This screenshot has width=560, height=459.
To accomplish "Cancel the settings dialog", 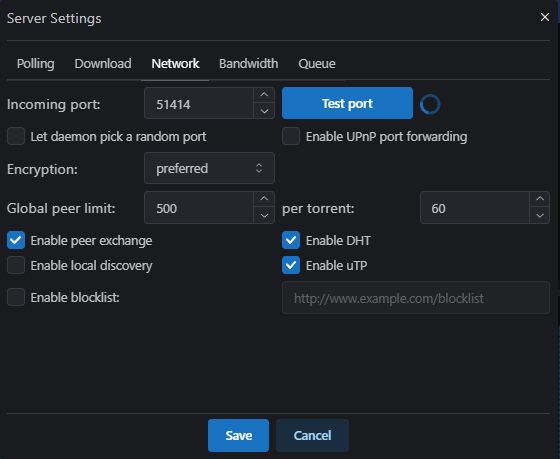I will 312,435.
